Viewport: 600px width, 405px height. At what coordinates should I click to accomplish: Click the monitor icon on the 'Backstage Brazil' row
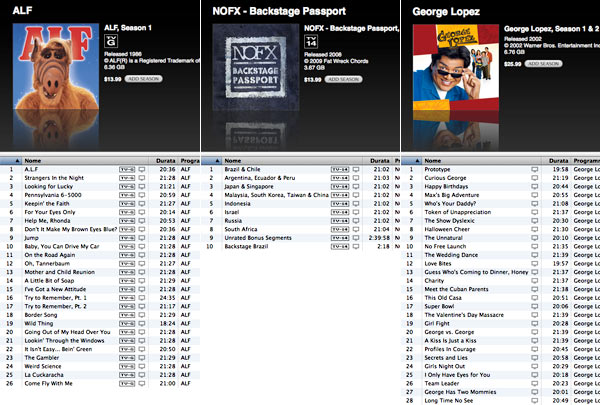[x=355, y=246]
